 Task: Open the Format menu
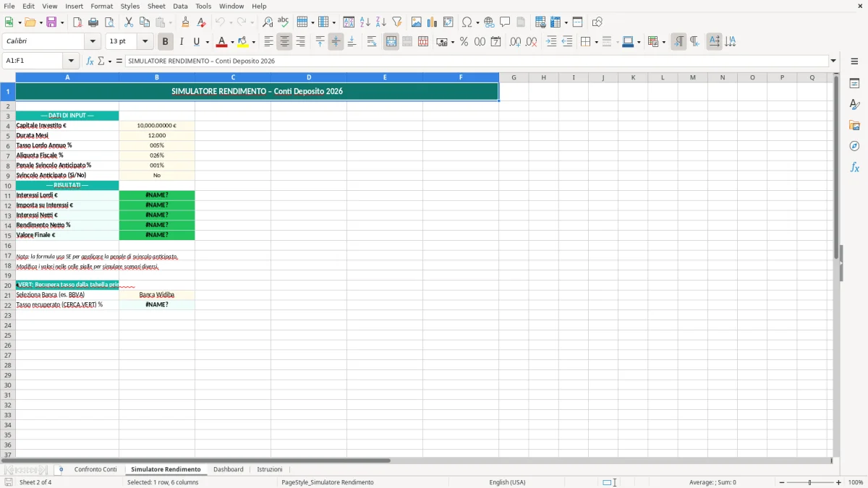tap(102, 6)
